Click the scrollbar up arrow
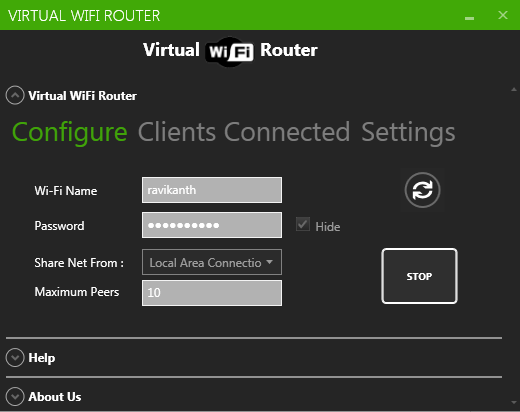This screenshot has width=520, height=412. tap(514, 89)
